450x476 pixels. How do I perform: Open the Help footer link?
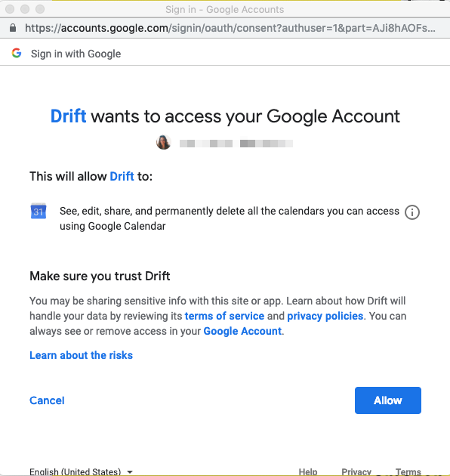point(308,471)
